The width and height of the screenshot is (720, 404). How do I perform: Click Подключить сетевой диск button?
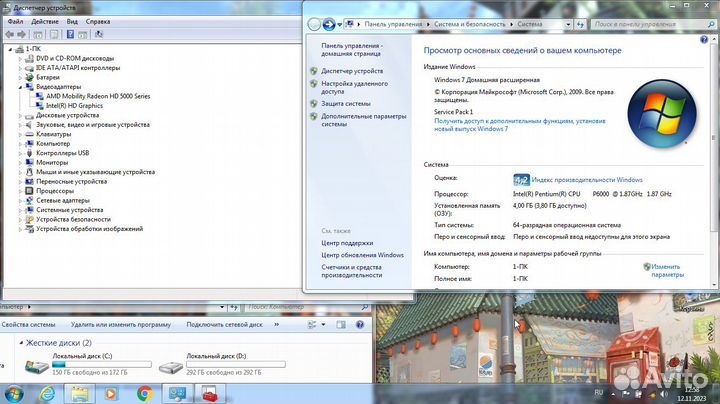pyautogui.click(x=225, y=325)
